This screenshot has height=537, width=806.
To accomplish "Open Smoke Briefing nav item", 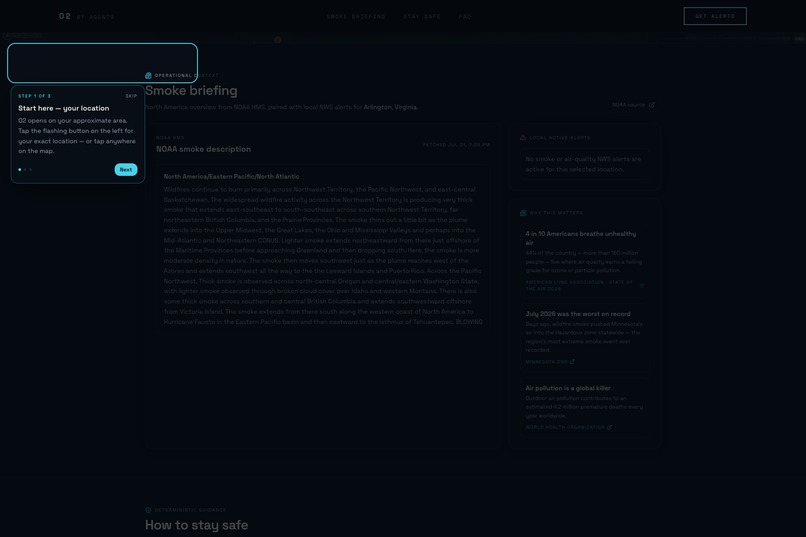I will [x=356, y=16].
